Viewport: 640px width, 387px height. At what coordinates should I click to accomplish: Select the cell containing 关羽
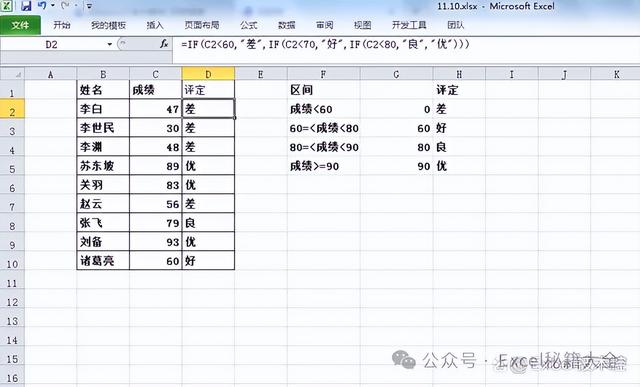(103, 185)
